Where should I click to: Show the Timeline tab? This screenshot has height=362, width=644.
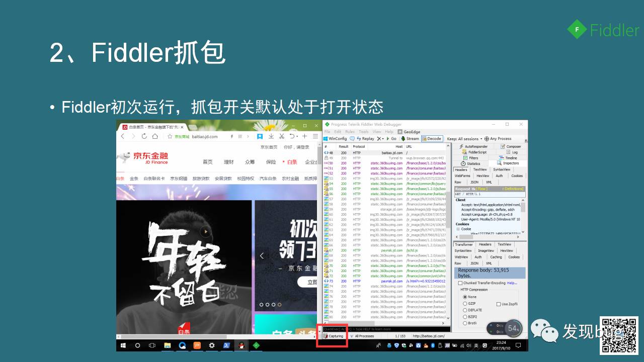(x=508, y=158)
